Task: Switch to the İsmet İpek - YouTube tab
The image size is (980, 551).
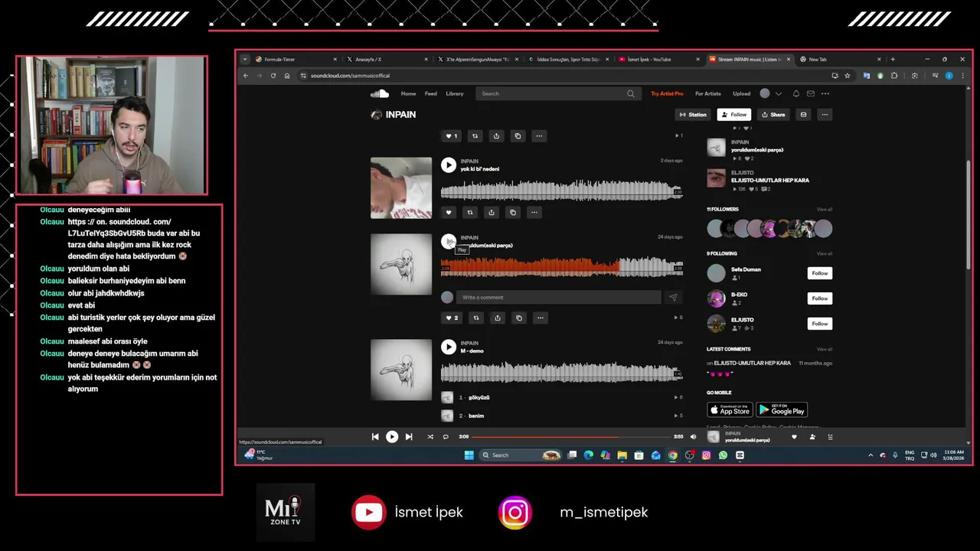Action: pyautogui.click(x=659, y=59)
